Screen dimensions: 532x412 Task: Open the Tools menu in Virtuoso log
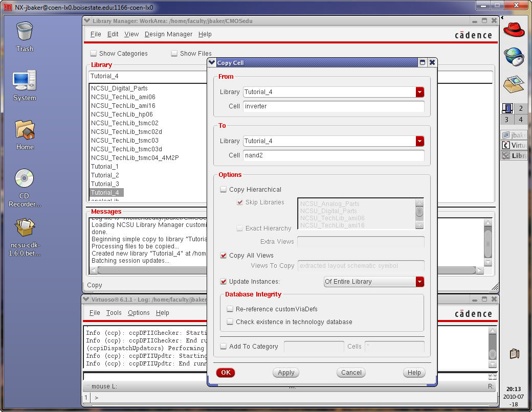(114, 313)
